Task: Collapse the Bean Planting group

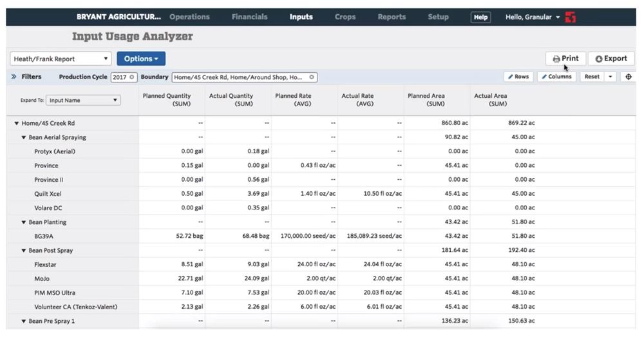Action: (23, 222)
